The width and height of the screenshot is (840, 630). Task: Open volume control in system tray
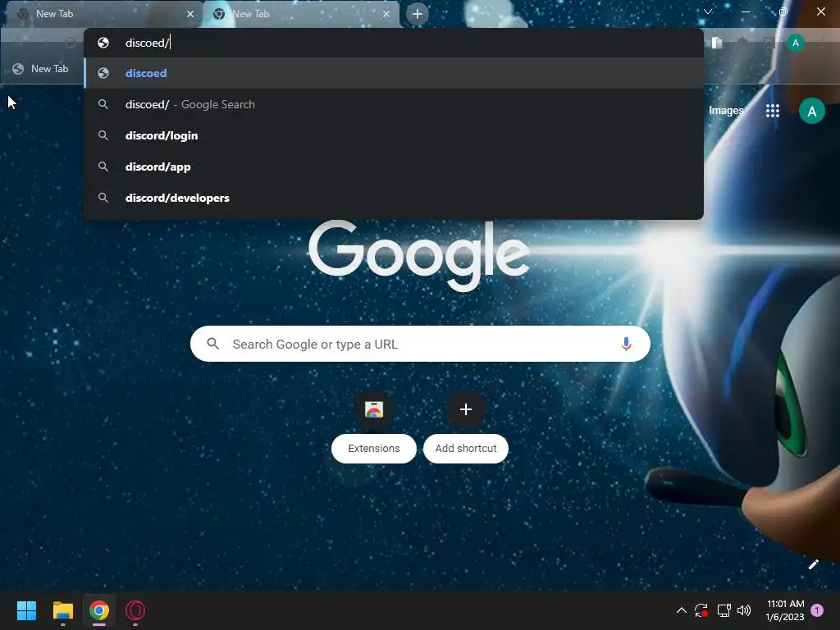[x=744, y=610]
